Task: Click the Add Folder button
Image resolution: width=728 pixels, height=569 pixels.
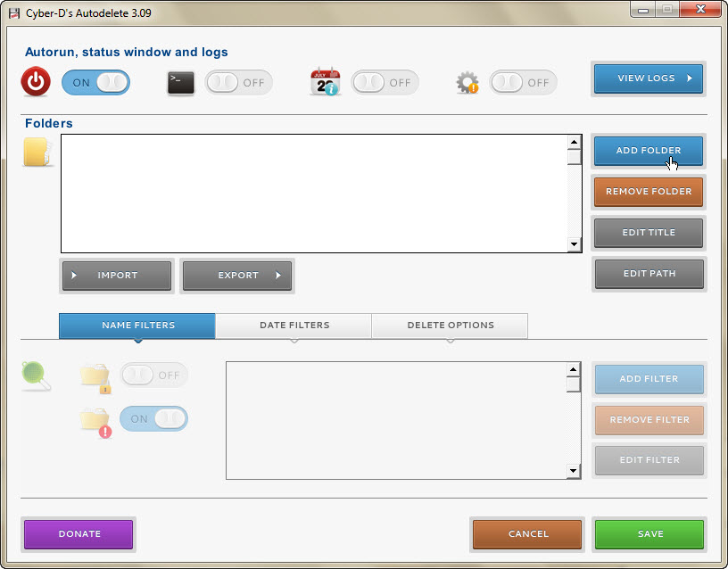Action: 648,151
